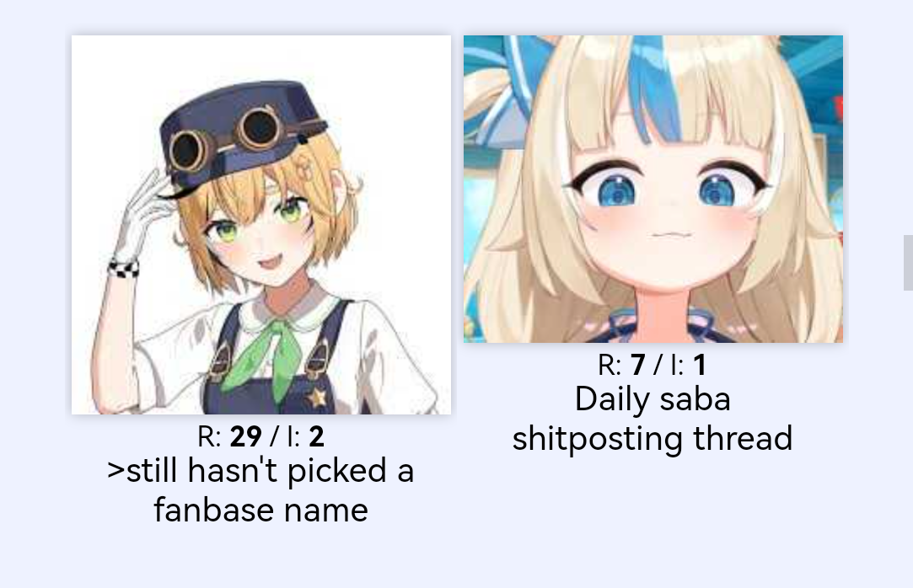Viewport: 913px width, 588px height.
Task: Click the bold image count 2
Action: (316, 436)
